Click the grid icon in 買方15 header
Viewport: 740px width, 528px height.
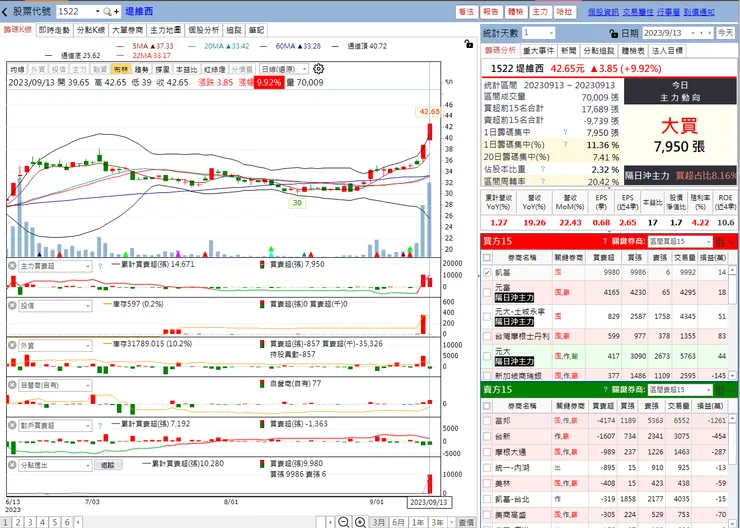coord(720,242)
